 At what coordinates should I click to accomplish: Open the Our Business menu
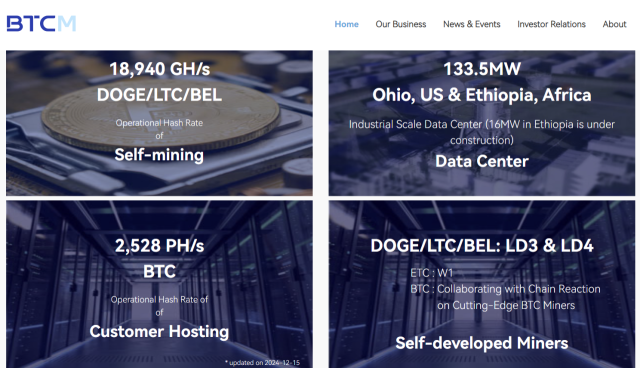(x=400, y=24)
